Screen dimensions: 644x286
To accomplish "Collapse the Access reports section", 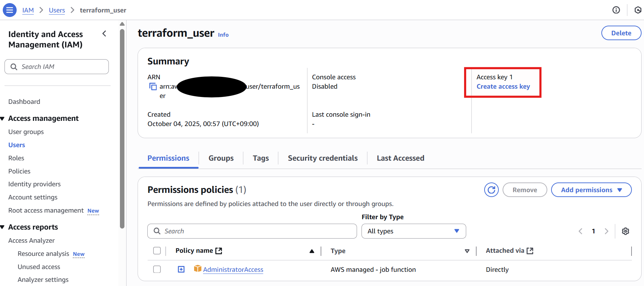I will pyautogui.click(x=2, y=227).
